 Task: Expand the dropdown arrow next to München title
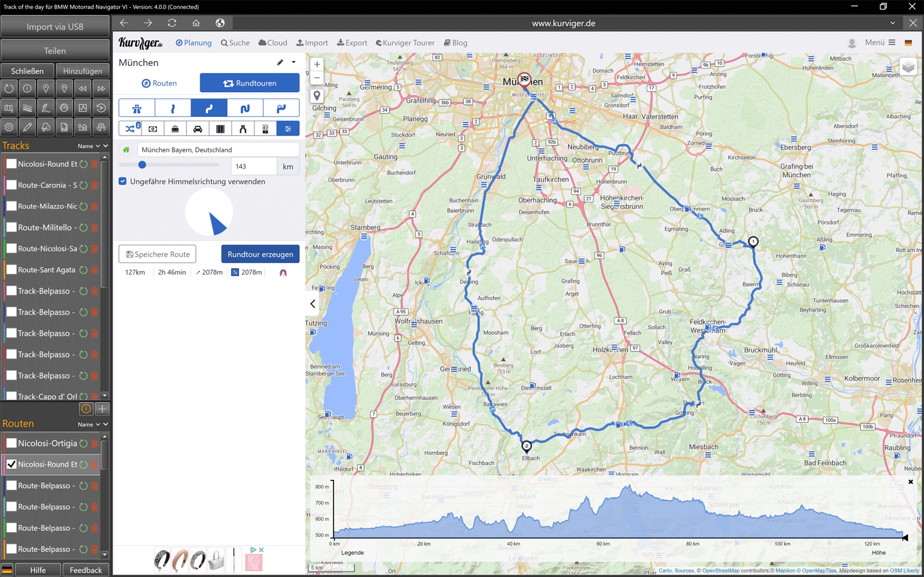[x=294, y=62]
